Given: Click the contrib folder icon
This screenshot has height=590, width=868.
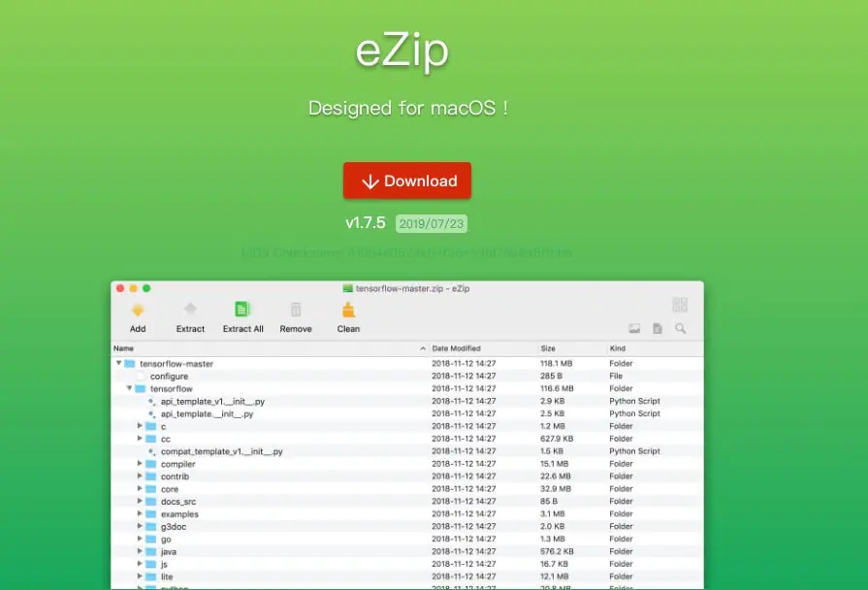Looking at the screenshot, I should click(150, 475).
